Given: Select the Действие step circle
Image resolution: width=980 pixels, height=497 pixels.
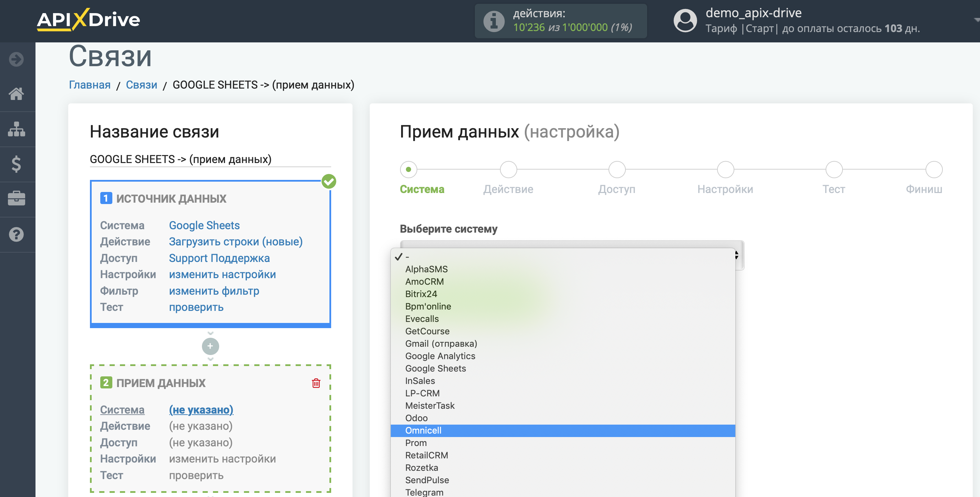Looking at the screenshot, I should pyautogui.click(x=508, y=169).
